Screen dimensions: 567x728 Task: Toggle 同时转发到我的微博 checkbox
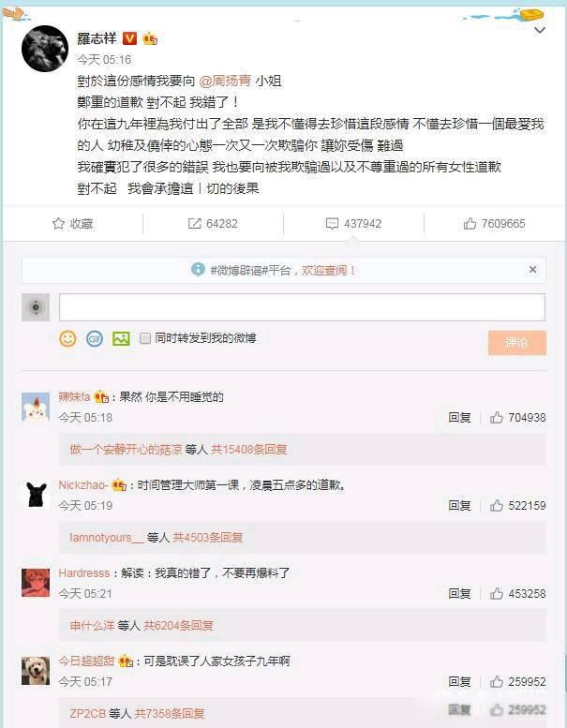click(145, 338)
